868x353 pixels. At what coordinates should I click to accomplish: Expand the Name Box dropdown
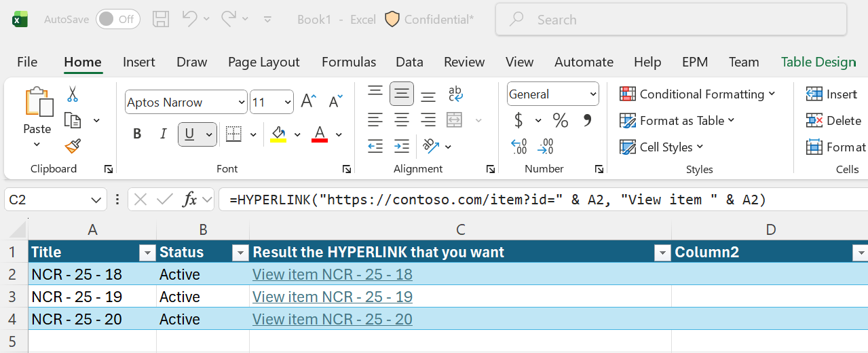[x=96, y=200]
